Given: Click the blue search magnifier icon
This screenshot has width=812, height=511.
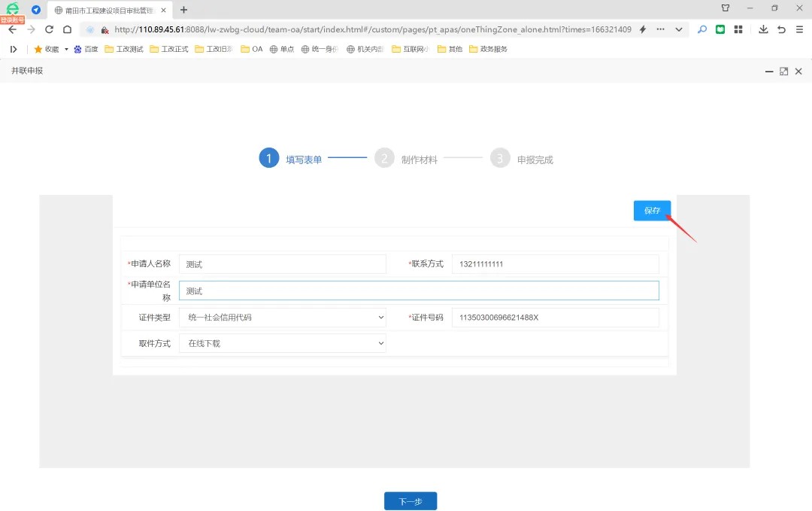Looking at the screenshot, I should [x=702, y=29].
